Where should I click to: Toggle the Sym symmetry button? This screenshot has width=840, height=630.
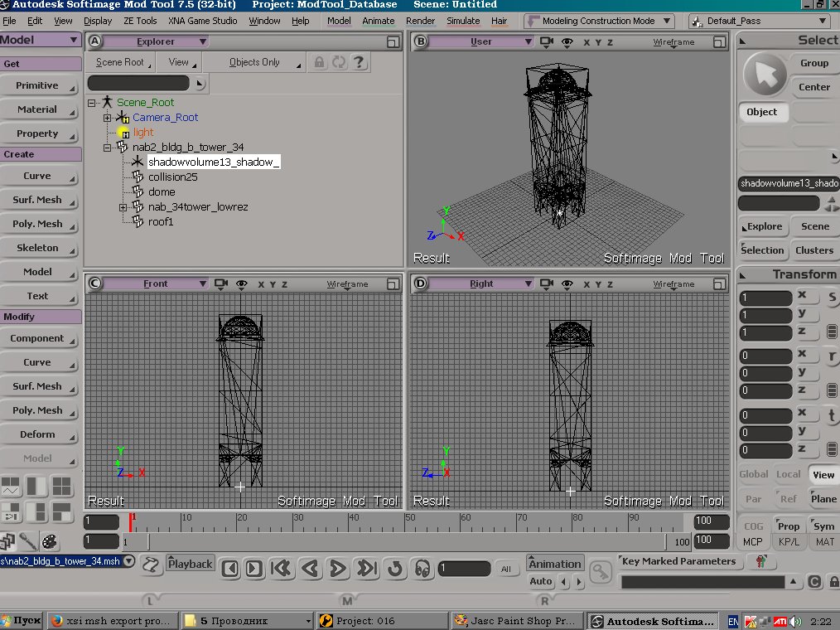824,526
